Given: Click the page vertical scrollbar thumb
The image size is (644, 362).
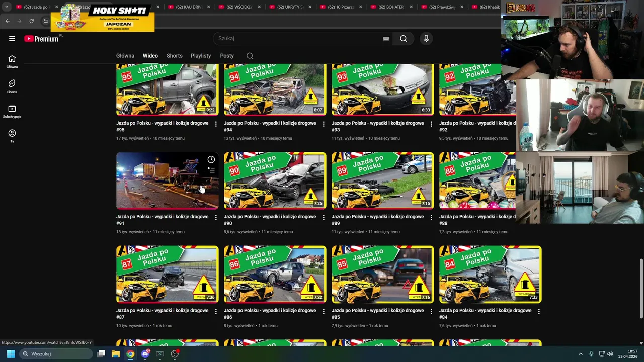Looking at the screenshot, I should [x=641, y=289].
